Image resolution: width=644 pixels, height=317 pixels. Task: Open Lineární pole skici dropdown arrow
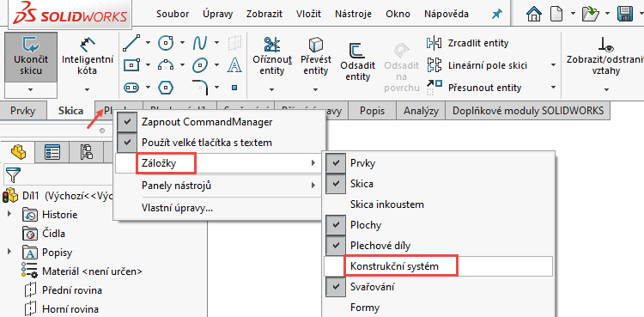click(553, 65)
